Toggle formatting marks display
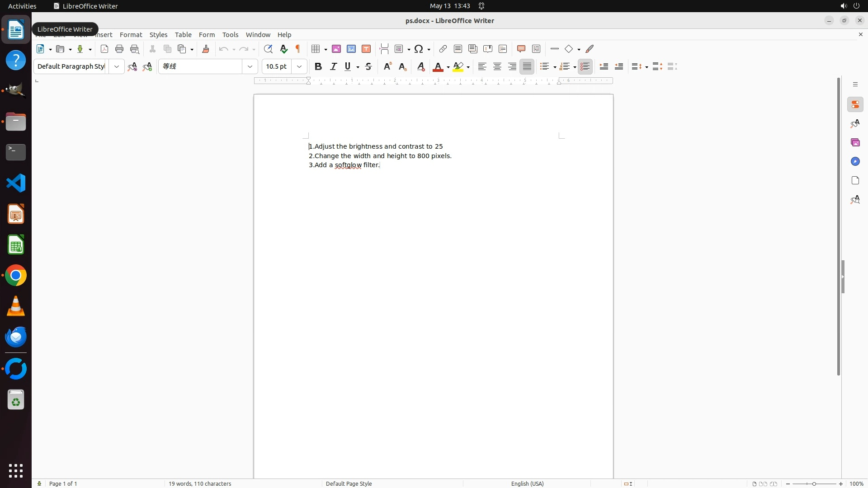Image resolution: width=868 pixels, height=488 pixels. [x=298, y=49]
